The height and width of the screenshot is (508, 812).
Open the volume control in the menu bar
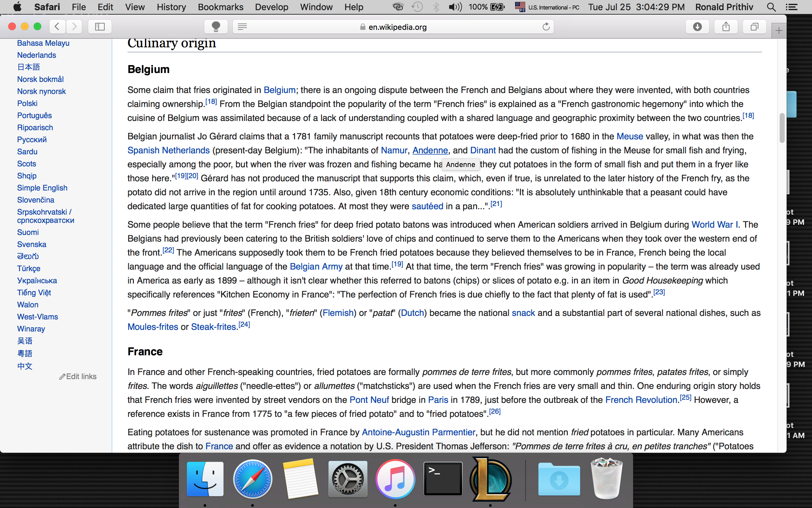click(x=455, y=7)
